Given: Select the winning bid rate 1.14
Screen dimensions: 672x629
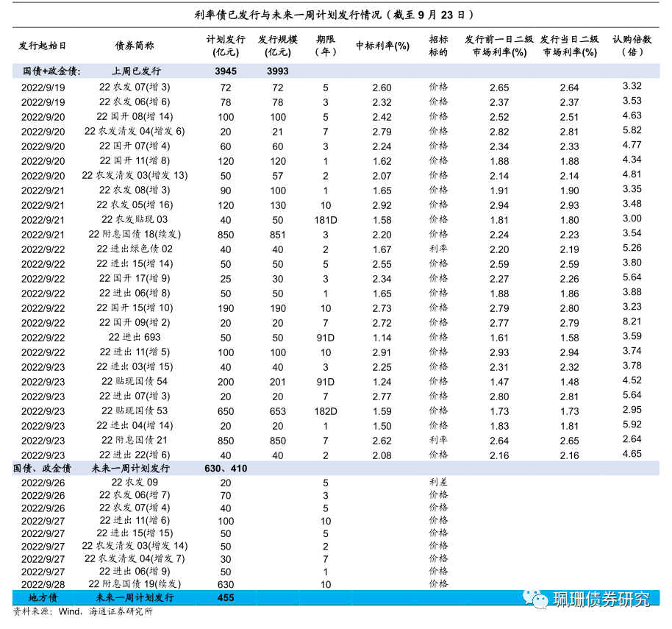Looking at the screenshot, I should coord(382,338).
